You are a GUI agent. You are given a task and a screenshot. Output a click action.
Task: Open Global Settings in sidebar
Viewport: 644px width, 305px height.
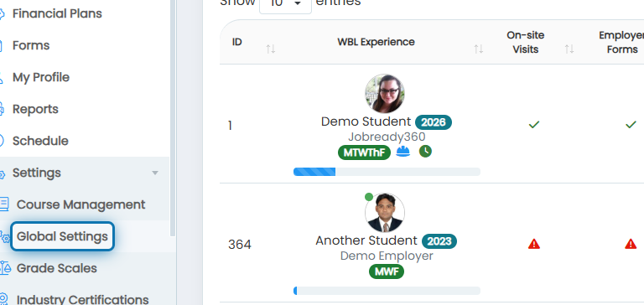pyautogui.click(x=62, y=236)
